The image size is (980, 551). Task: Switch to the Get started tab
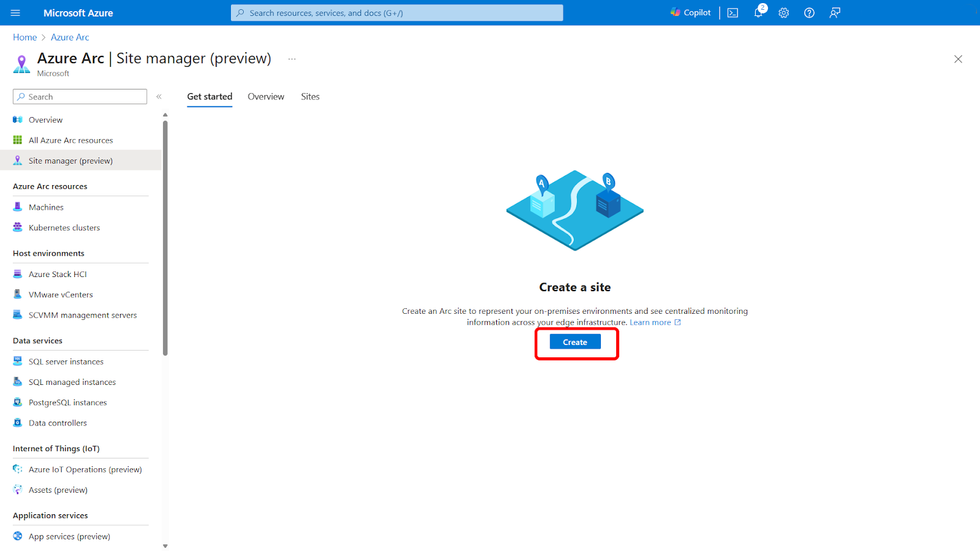point(209,96)
